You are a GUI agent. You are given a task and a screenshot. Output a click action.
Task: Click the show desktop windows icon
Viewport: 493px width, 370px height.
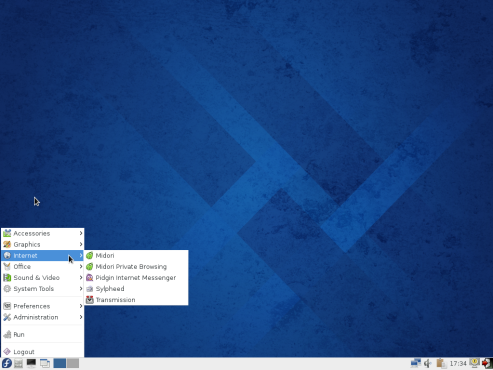[45, 363]
